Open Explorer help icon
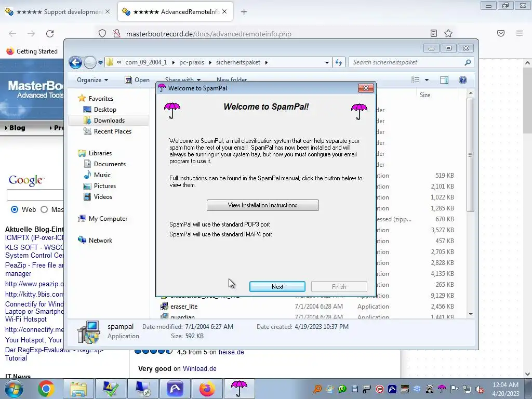 tap(463, 80)
